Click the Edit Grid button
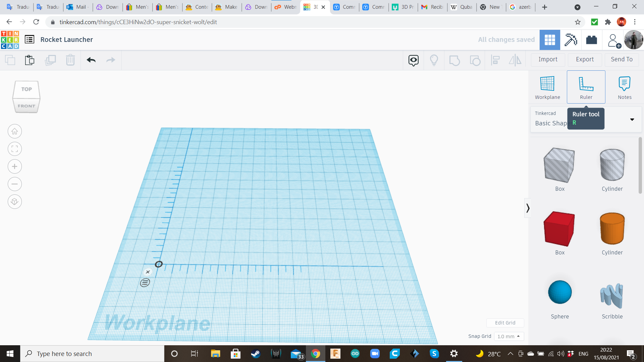This screenshot has width=644, height=362. coord(505,323)
